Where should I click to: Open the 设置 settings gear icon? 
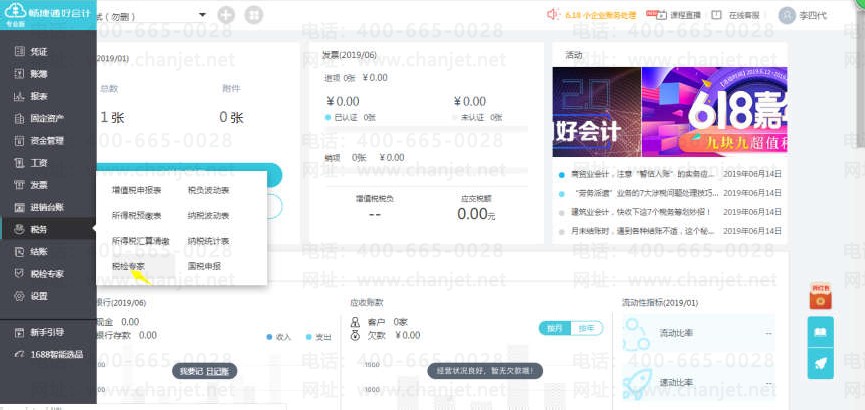(19, 296)
